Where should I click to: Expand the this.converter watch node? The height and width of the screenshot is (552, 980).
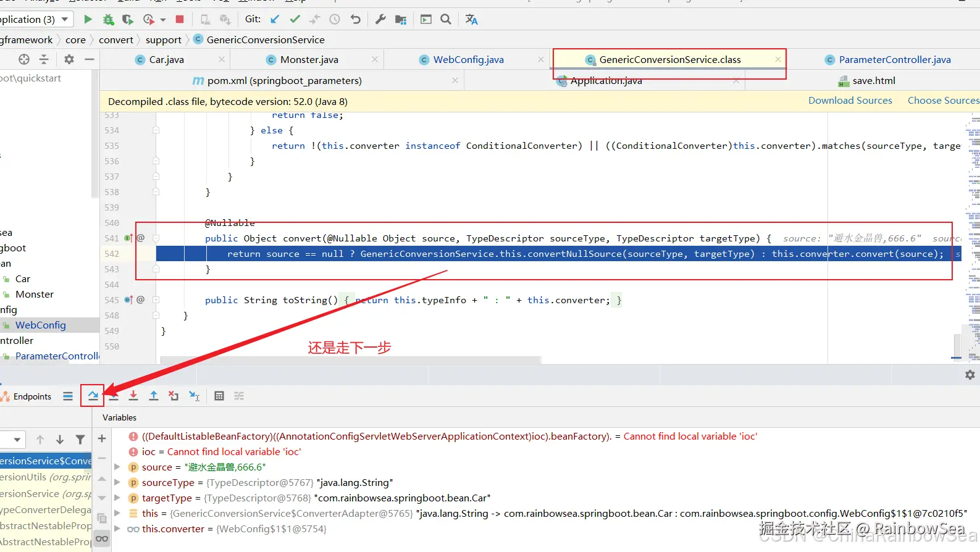(117, 529)
